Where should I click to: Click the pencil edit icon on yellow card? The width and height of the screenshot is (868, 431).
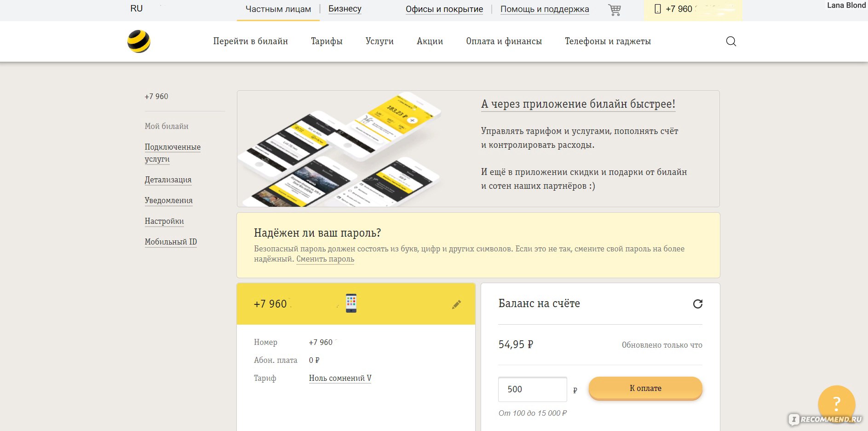coord(456,304)
